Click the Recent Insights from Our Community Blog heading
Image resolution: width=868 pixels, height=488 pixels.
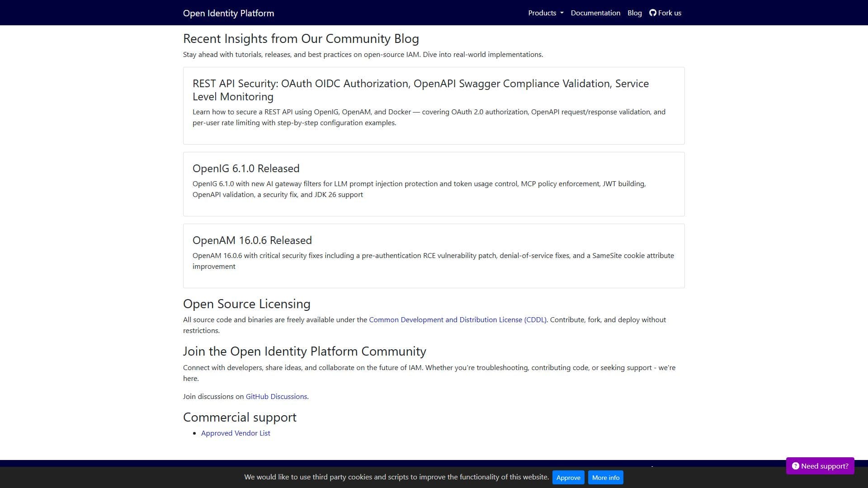[x=301, y=39]
